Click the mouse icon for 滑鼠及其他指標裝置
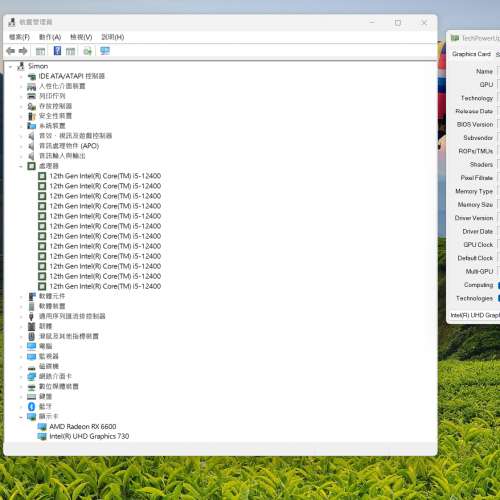Screen dimensions: 500x500 pyautogui.click(x=31, y=336)
